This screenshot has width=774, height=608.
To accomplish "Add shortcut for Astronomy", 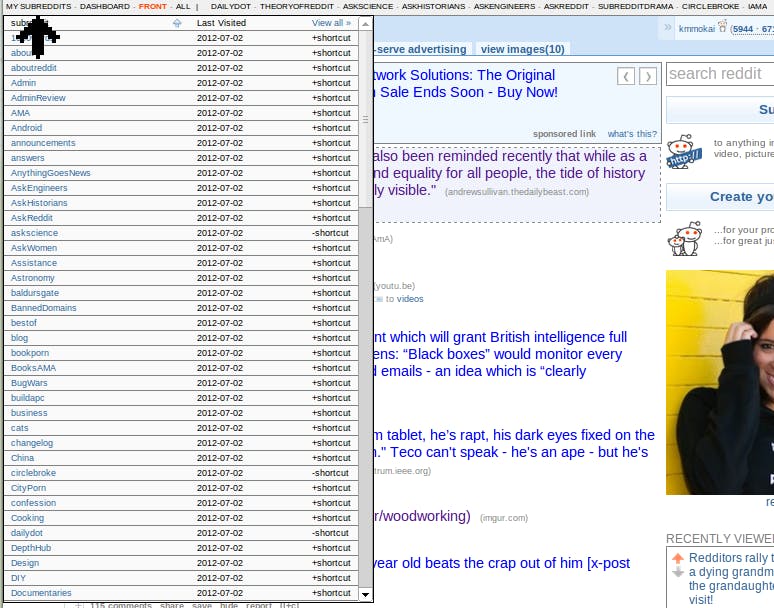I will [x=331, y=278].
